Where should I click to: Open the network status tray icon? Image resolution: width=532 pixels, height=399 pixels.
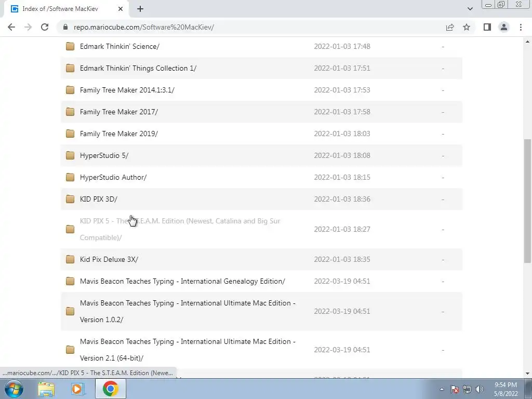467,389
